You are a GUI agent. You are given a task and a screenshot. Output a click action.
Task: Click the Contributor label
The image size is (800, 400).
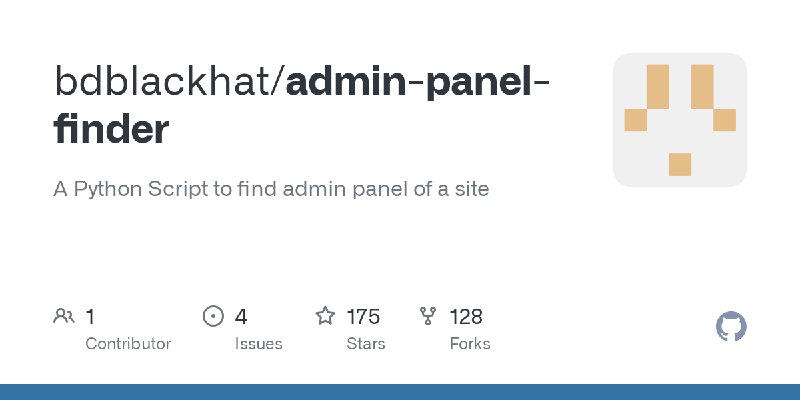click(128, 344)
